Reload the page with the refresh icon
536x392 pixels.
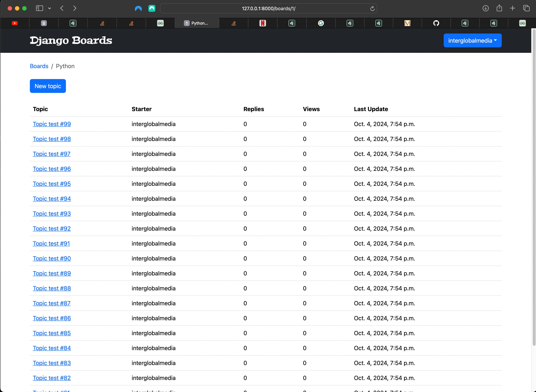click(x=372, y=9)
